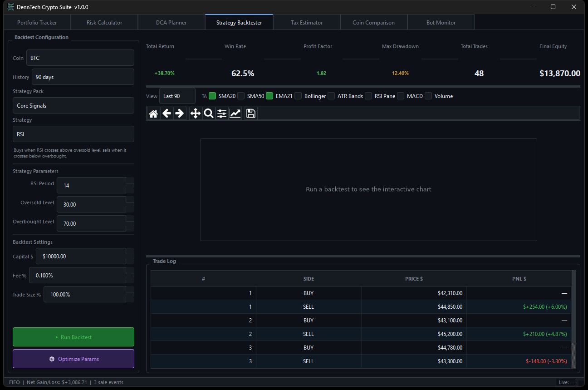Click Final Equity value $13,870.00
This screenshot has width=588, height=390.
[560, 73]
